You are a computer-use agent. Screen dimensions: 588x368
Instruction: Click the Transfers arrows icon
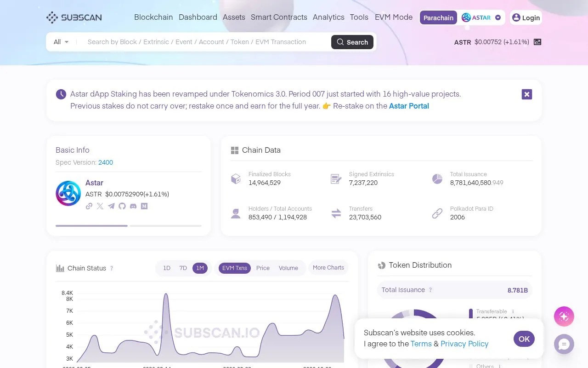pyautogui.click(x=336, y=213)
